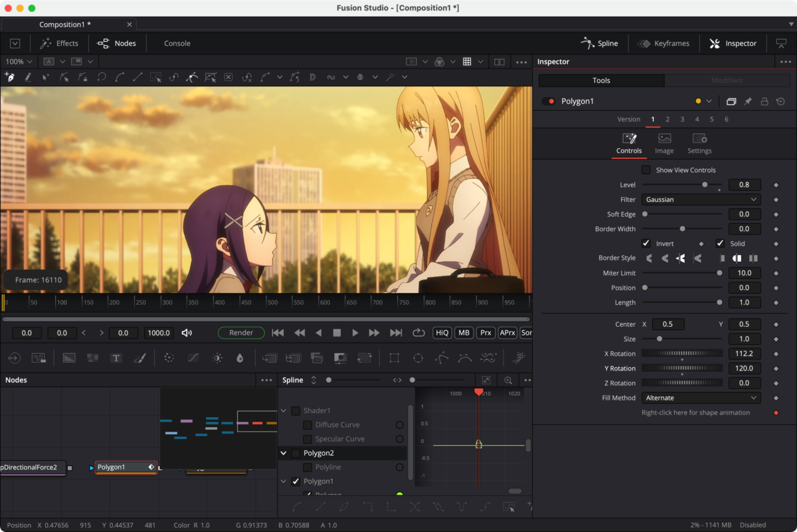Open the Keyframes editor panel

click(x=663, y=43)
